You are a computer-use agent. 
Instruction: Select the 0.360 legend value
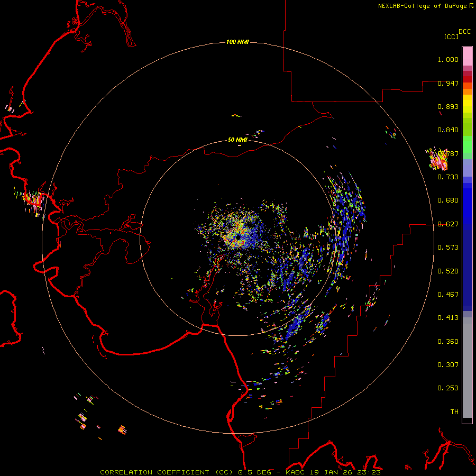coord(448,342)
